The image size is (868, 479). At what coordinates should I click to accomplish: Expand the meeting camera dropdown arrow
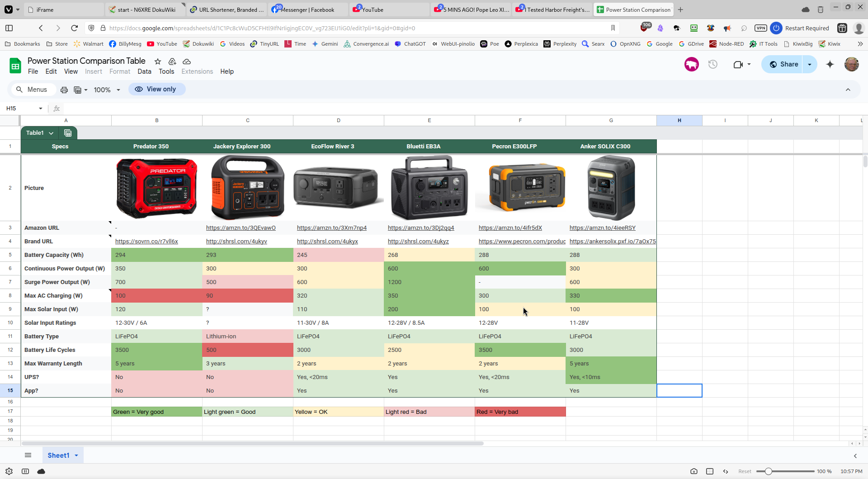[749, 64]
